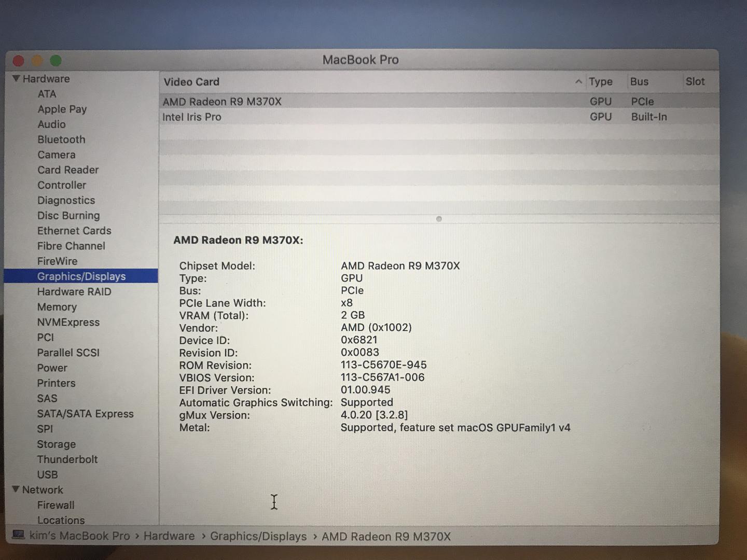
Task: Minimize the window with yellow button
Action: 37,61
